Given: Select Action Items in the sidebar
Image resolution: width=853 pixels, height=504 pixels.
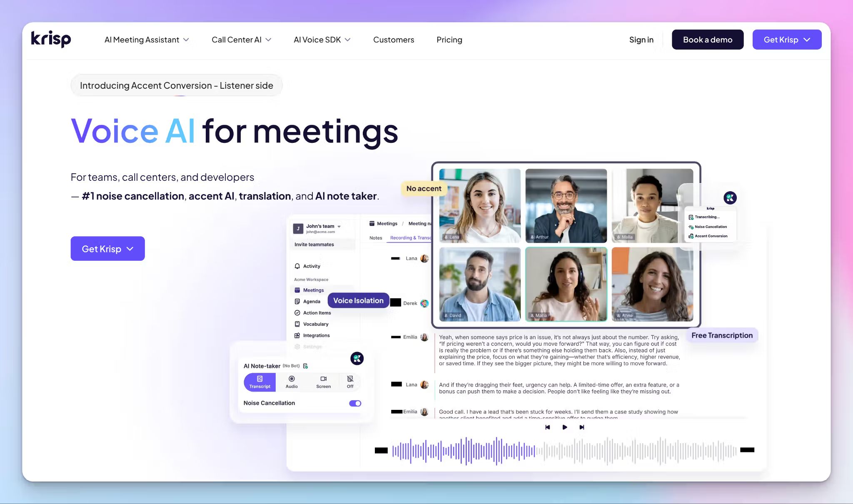Looking at the screenshot, I should (x=316, y=312).
